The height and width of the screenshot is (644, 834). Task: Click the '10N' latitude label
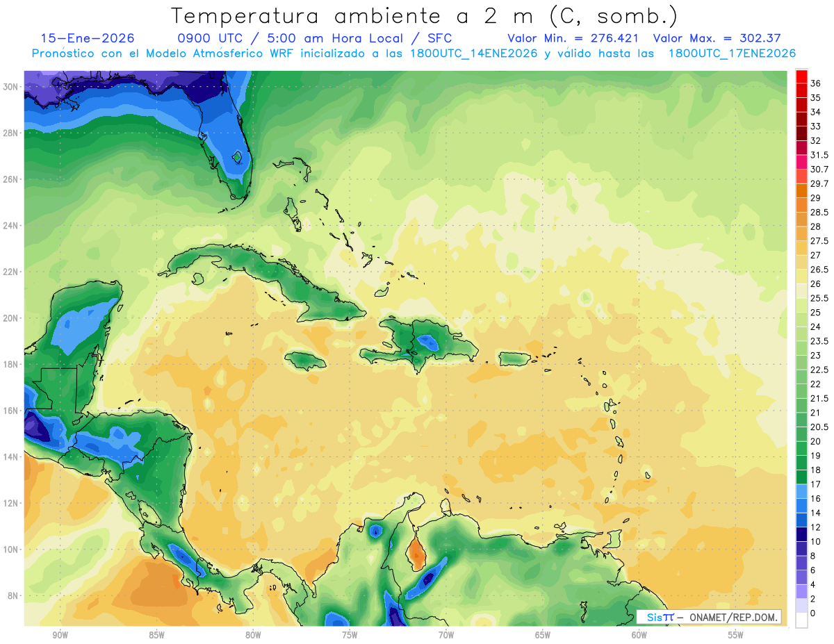(11, 550)
